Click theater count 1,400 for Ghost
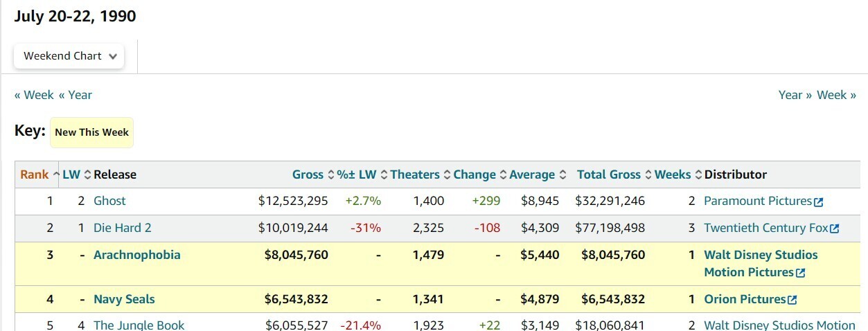The height and width of the screenshot is (331, 868). 429,201
